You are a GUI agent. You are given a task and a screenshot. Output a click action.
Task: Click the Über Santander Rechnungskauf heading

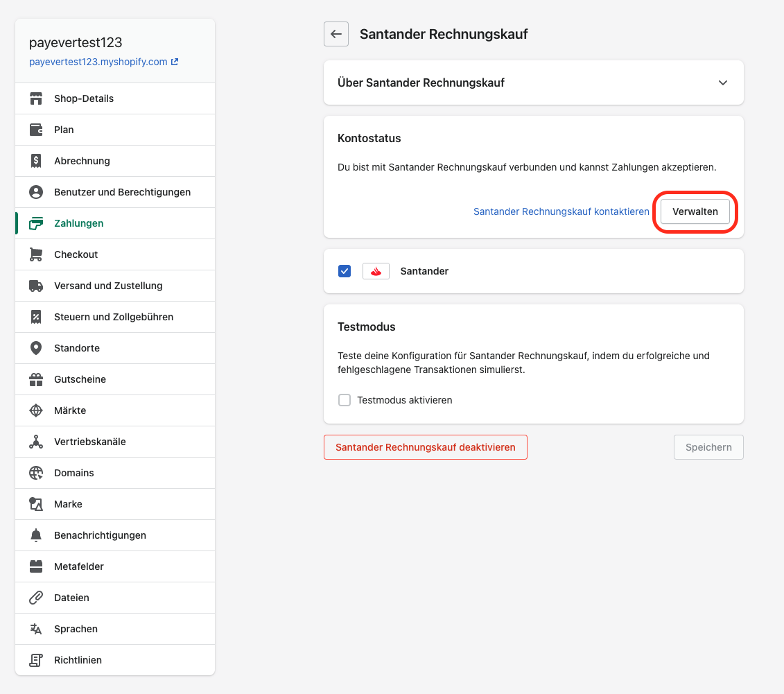click(421, 83)
